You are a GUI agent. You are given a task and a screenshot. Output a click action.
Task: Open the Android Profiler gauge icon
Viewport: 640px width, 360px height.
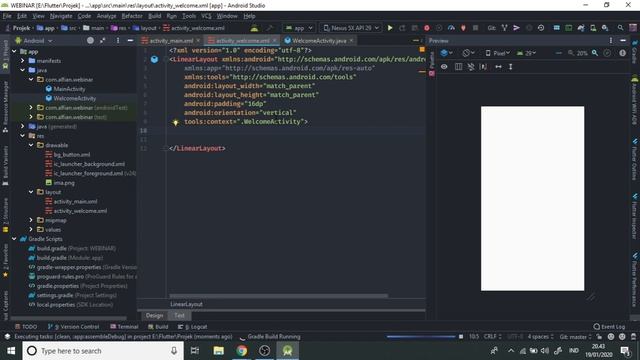click(x=451, y=28)
